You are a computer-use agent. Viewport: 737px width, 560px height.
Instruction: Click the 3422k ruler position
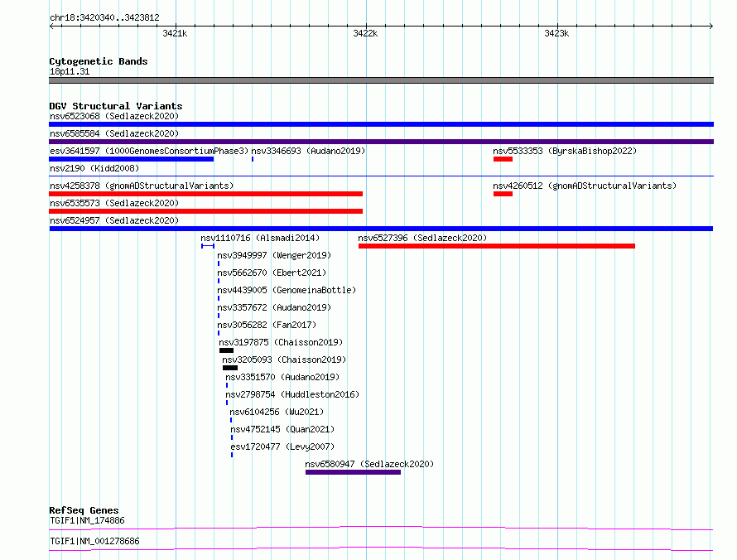(x=365, y=33)
